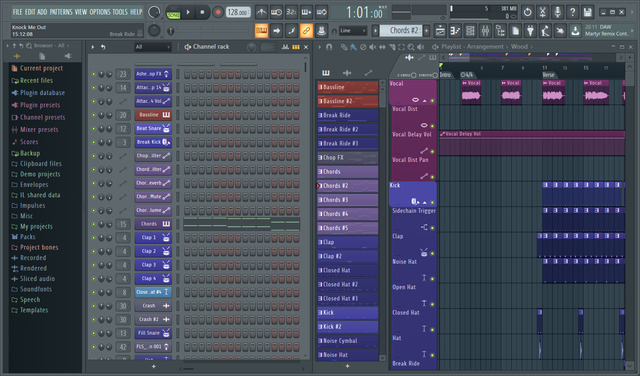This screenshot has height=376, width=640.
Task: Click the 1:01:00 time display
Action: pos(364,13)
